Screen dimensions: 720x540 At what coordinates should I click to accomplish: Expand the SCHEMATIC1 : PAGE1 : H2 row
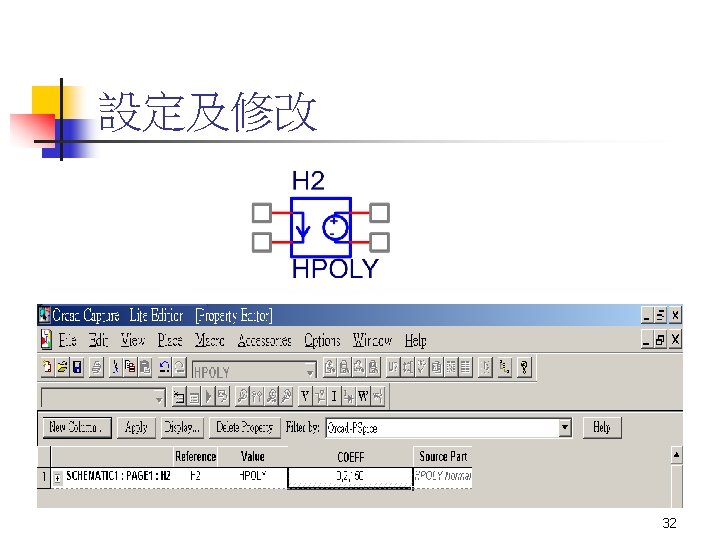[x=57, y=478]
